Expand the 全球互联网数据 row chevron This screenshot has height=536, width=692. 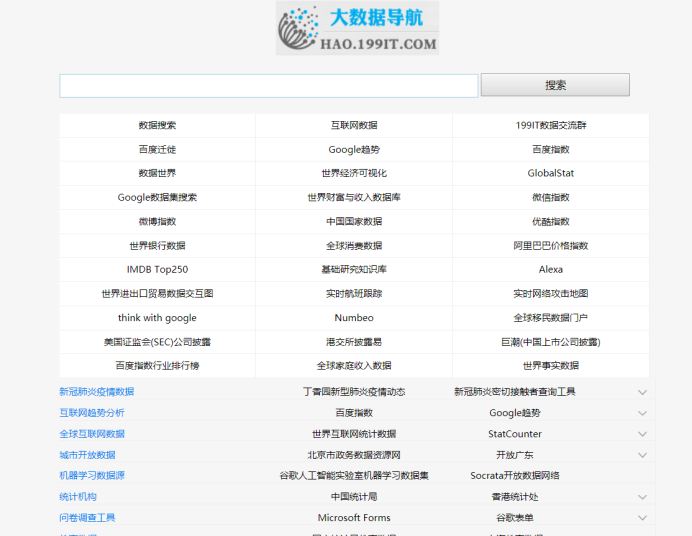[643, 434]
